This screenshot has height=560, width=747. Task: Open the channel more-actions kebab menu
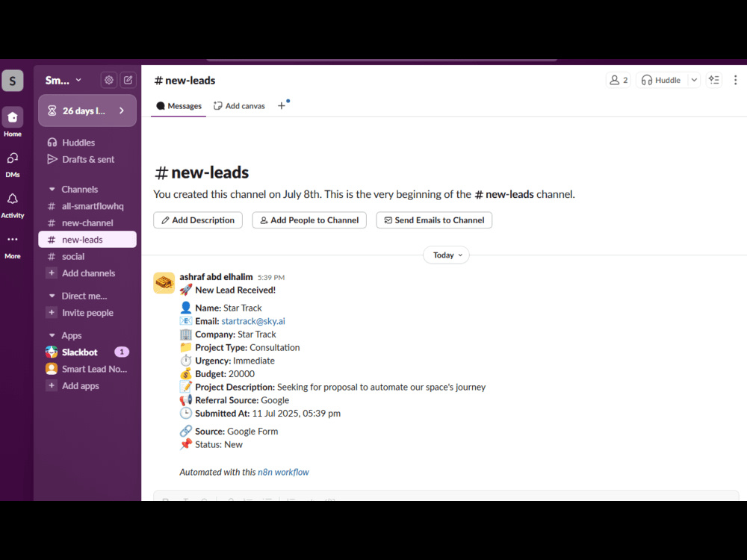[735, 80]
